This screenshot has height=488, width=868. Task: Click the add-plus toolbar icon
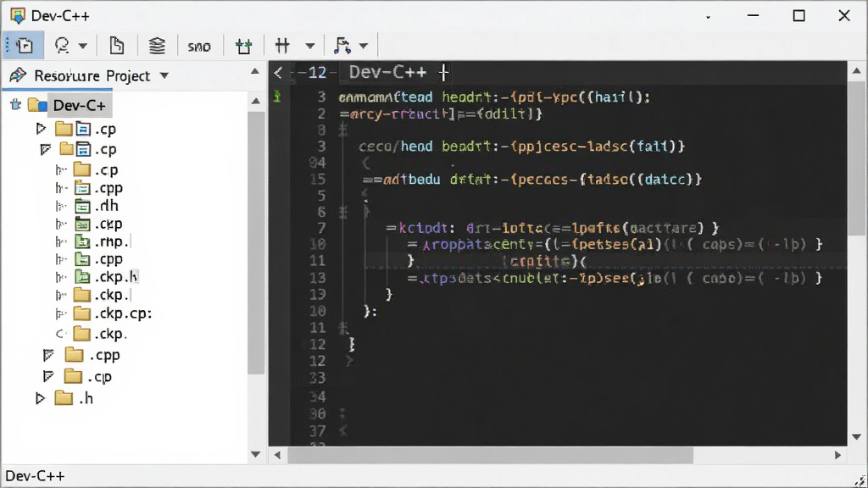click(243, 46)
